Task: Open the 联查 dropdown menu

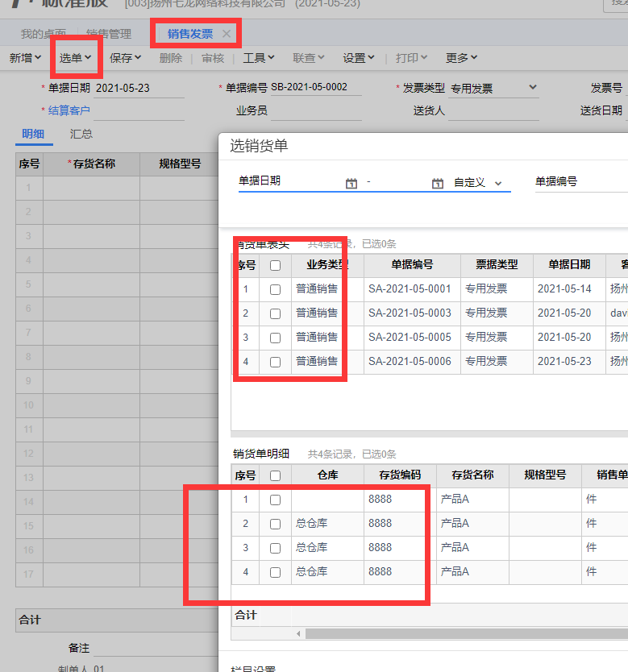Action: coord(309,58)
